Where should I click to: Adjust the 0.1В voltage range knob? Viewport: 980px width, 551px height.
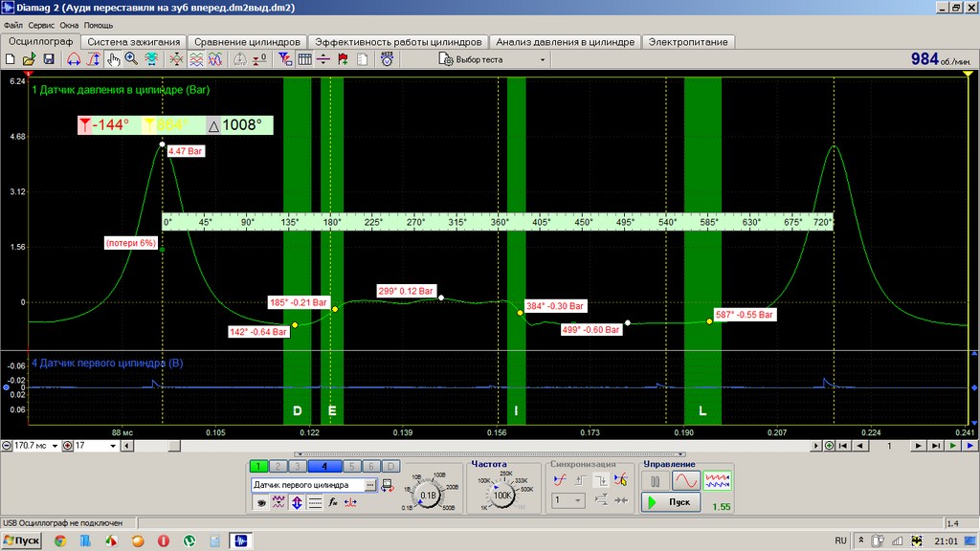pyautogui.click(x=428, y=495)
